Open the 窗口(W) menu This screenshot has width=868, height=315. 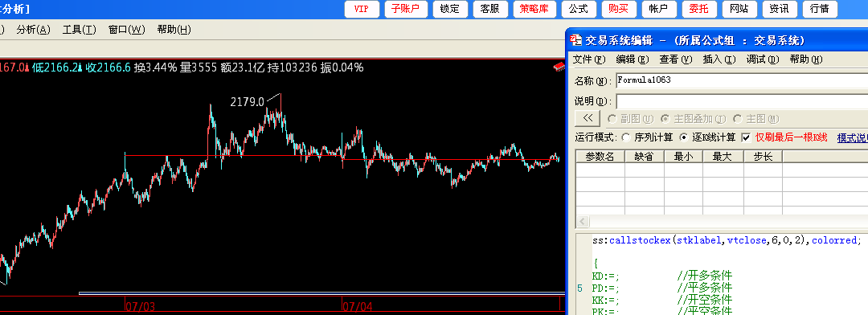[126, 30]
